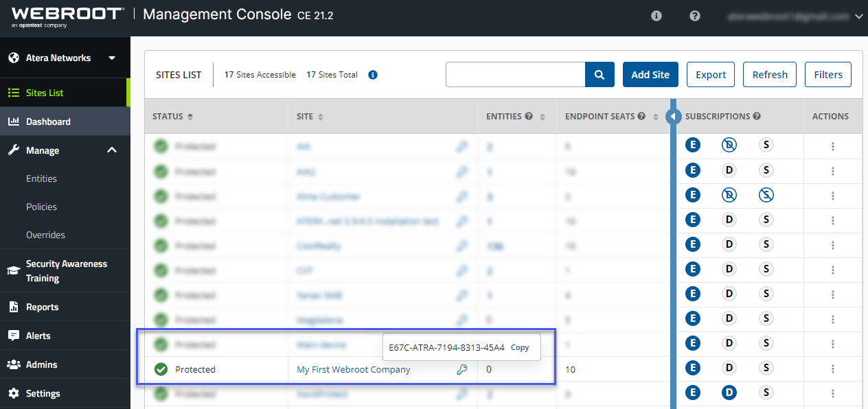Click the Entities column help icon
Viewport: 868px width, 409px height.
tap(529, 117)
